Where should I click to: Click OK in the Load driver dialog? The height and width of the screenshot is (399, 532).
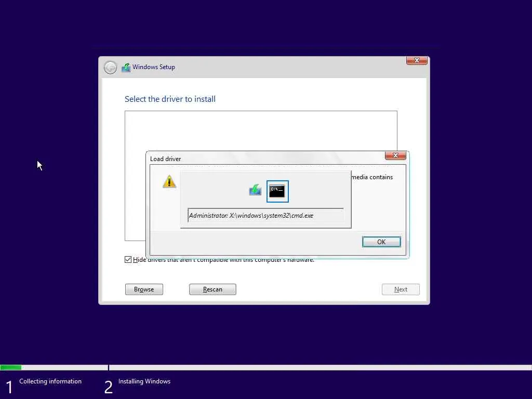click(x=381, y=242)
